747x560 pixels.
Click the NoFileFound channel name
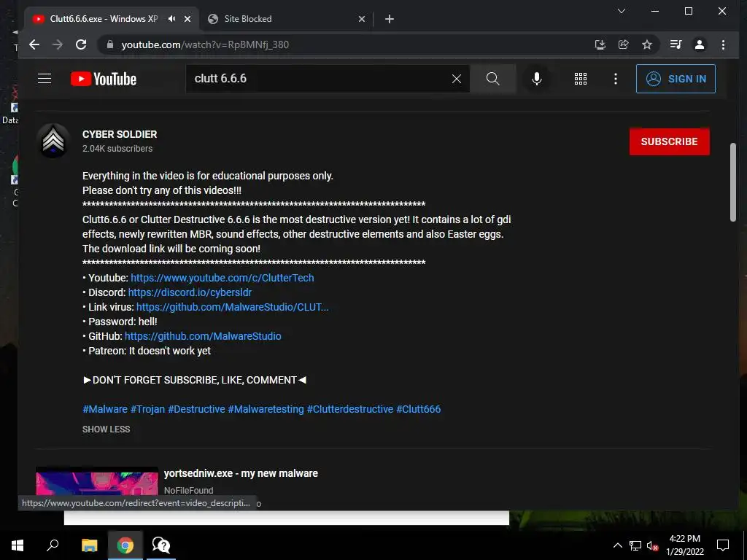tap(188, 491)
